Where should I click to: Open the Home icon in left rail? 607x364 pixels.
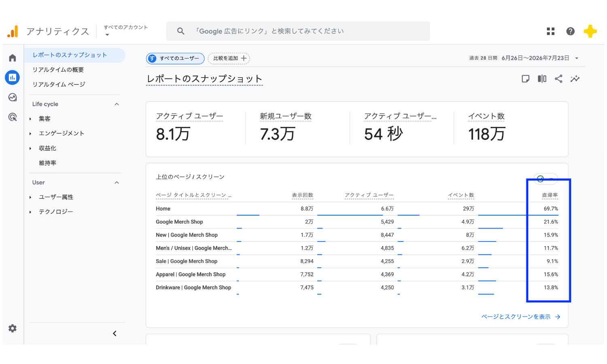[x=13, y=58]
